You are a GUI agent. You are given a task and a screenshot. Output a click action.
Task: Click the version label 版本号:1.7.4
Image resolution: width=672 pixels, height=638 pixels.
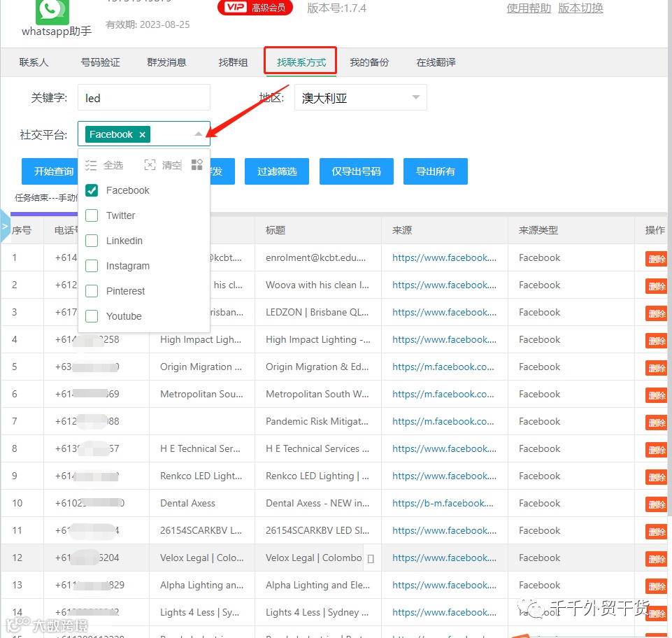pyautogui.click(x=336, y=8)
